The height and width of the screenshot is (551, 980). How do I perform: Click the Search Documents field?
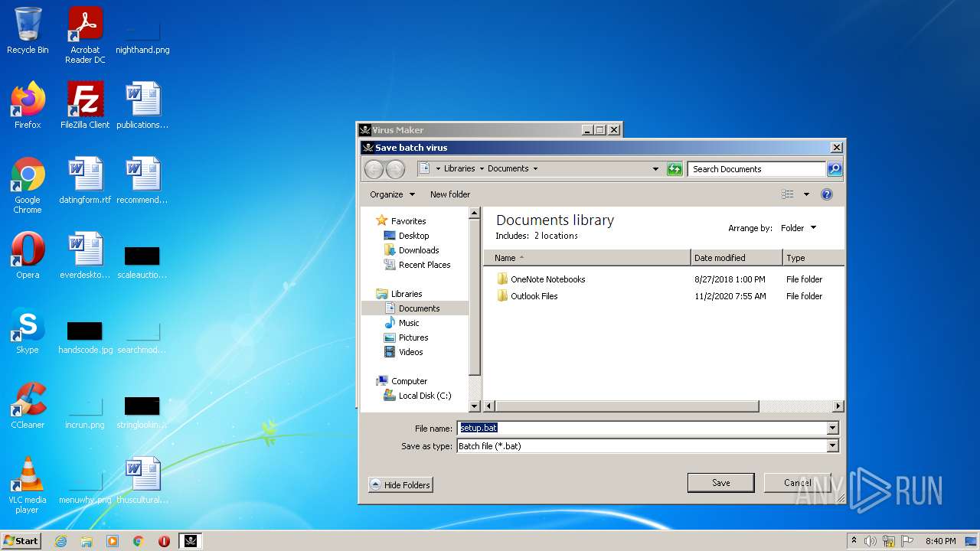756,169
